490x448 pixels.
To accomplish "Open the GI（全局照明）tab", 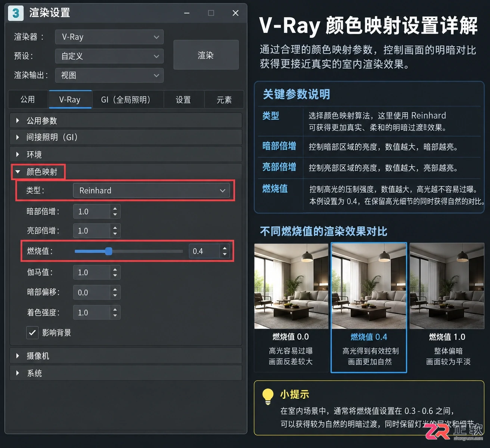I will click(127, 99).
